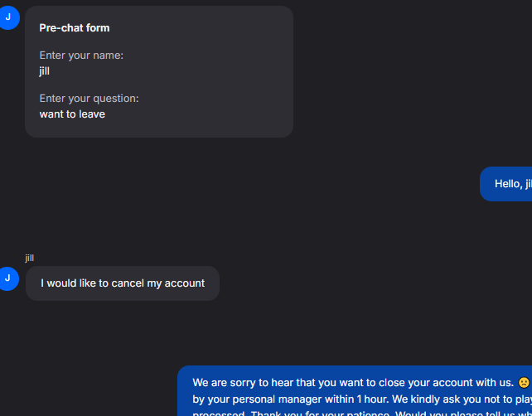This screenshot has width=532, height=416.
Task: Click the J avatar beside the cancel message
Action: [8, 278]
